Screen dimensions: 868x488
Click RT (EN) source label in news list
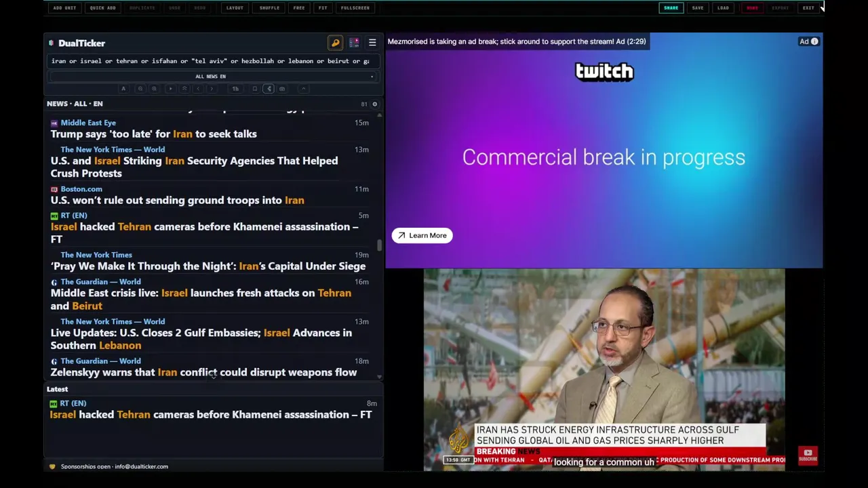tap(74, 216)
